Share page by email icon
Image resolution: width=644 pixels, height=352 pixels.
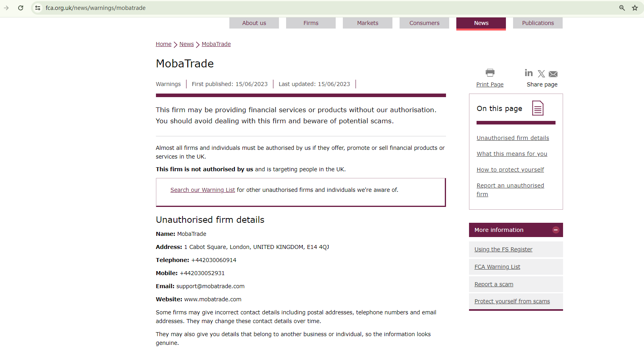(553, 74)
